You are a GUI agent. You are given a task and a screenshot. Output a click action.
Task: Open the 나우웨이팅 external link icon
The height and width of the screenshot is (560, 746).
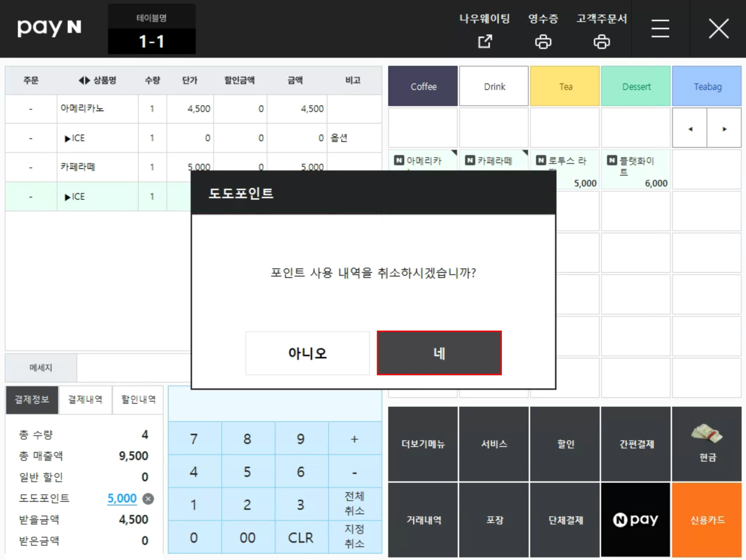pos(484,41)
